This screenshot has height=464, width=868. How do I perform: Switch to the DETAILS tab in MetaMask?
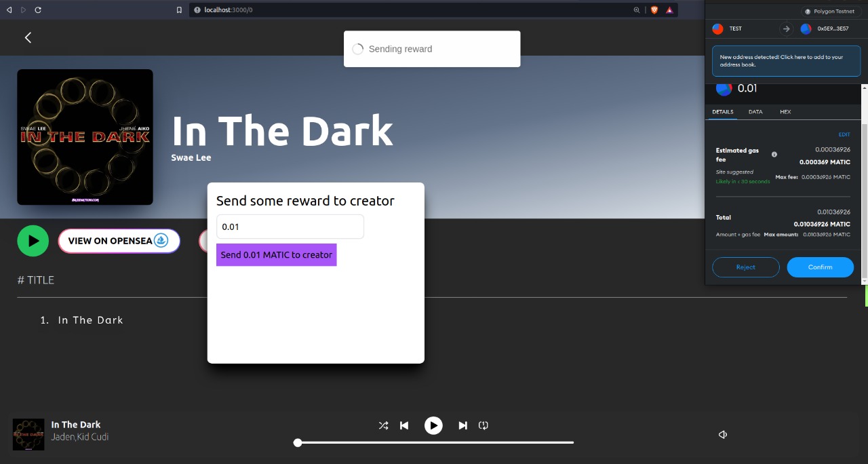click(722, 112)
